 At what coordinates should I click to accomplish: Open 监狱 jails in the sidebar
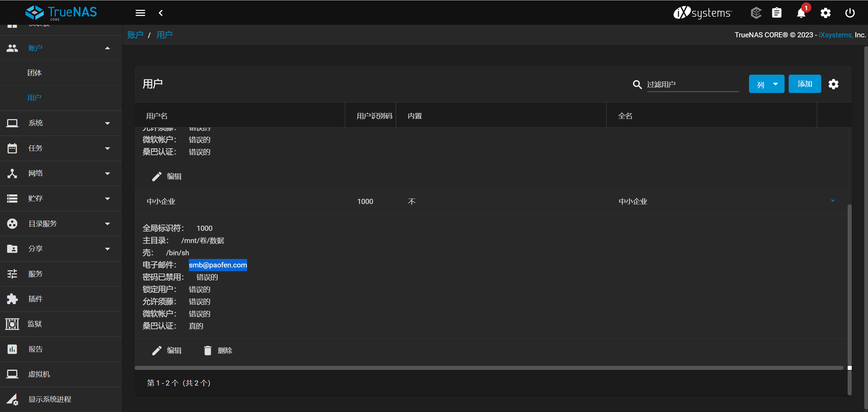pos(35,324)
